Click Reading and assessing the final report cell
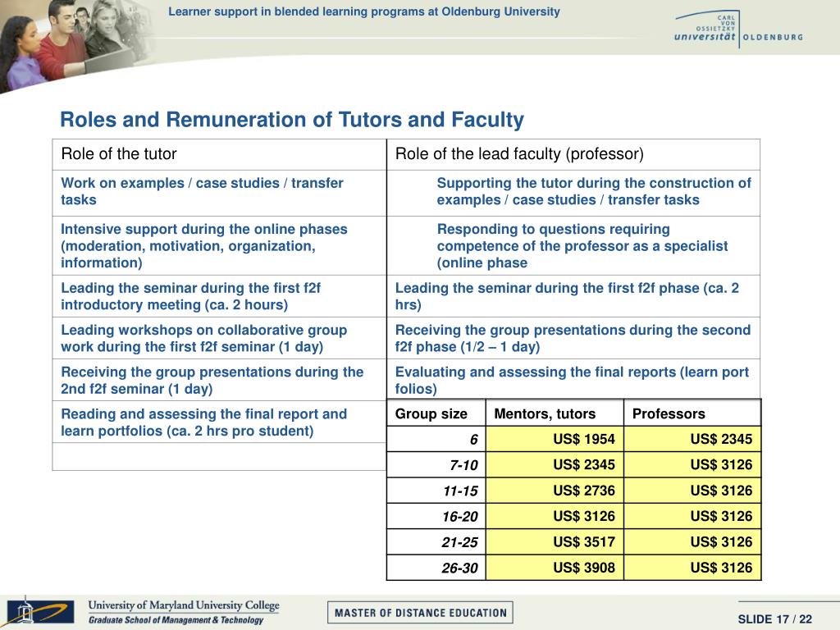 tap(219, 422)
